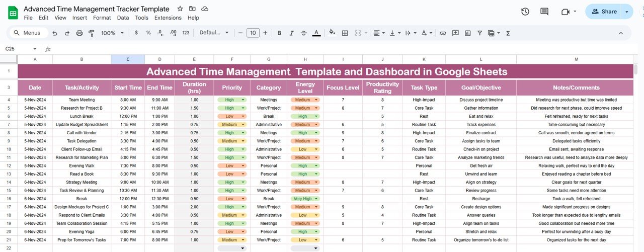Increase decimal places icon

tap(173, 33)
